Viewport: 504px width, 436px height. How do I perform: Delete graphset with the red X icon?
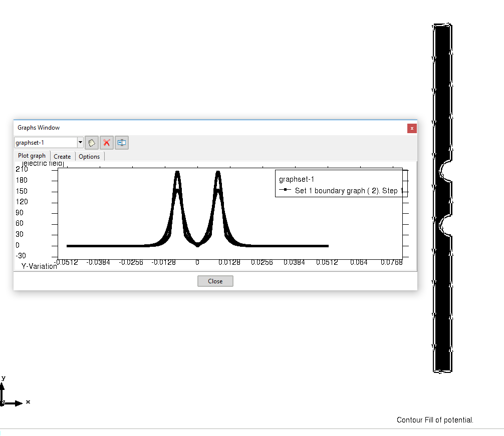tap(106, 143)
